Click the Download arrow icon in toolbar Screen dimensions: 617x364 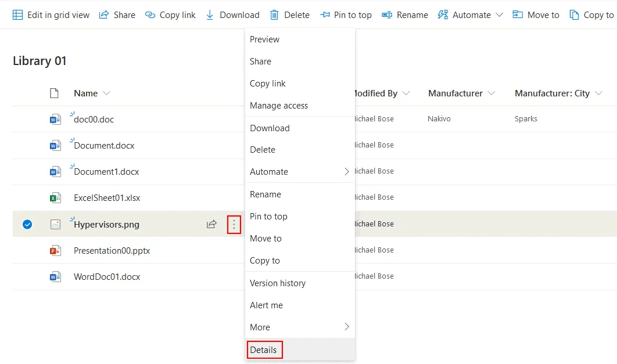[x=210, y=15]
